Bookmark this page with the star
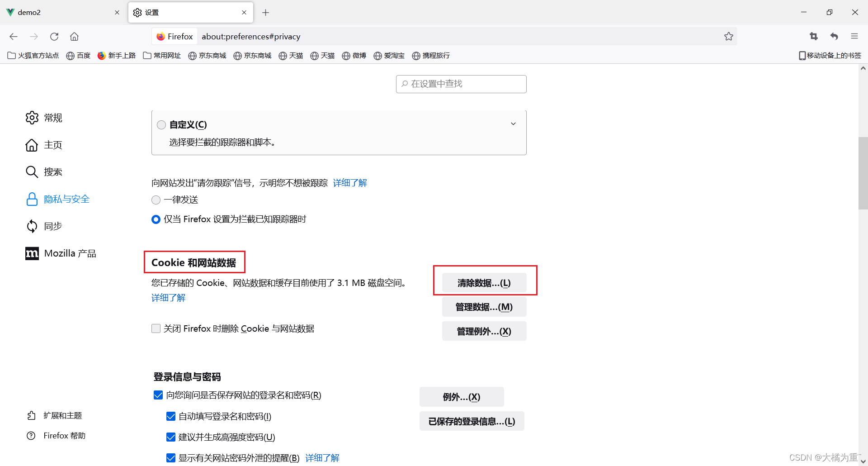The image size is (868, 466). [728, 37]
